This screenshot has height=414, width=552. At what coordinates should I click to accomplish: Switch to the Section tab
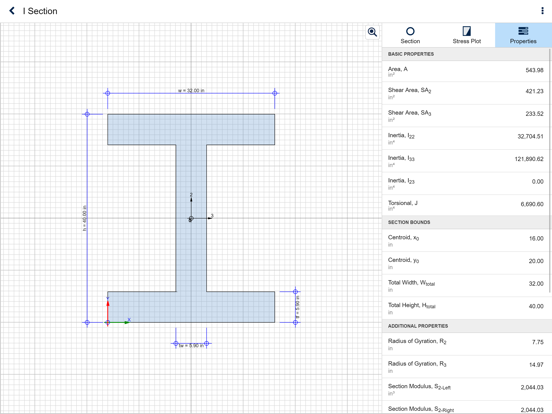click(x=410, y=35)
